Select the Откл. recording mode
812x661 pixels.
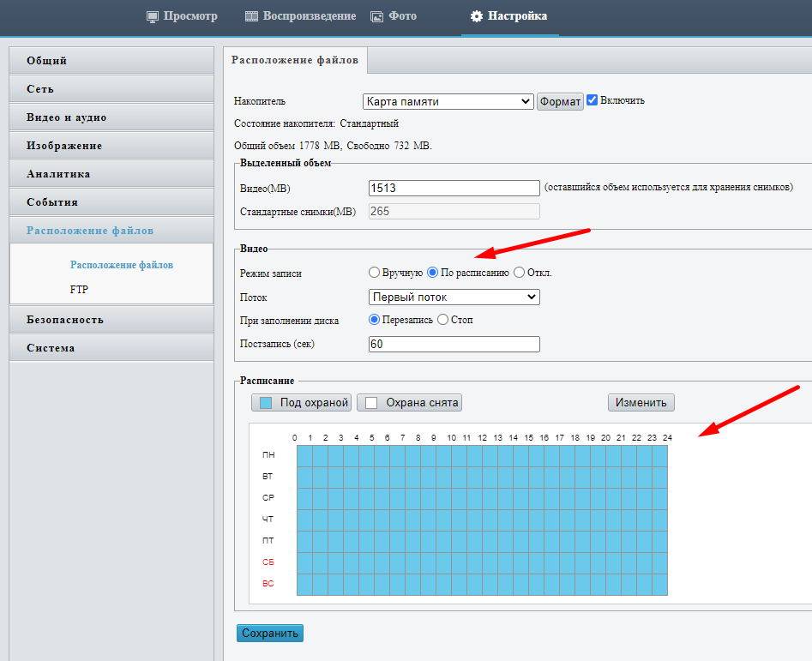[519, 273]
